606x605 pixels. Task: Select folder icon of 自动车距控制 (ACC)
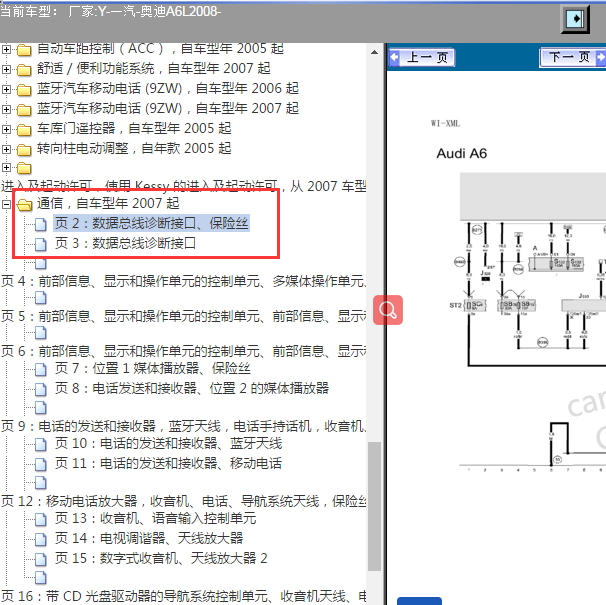tap(24, 50)
